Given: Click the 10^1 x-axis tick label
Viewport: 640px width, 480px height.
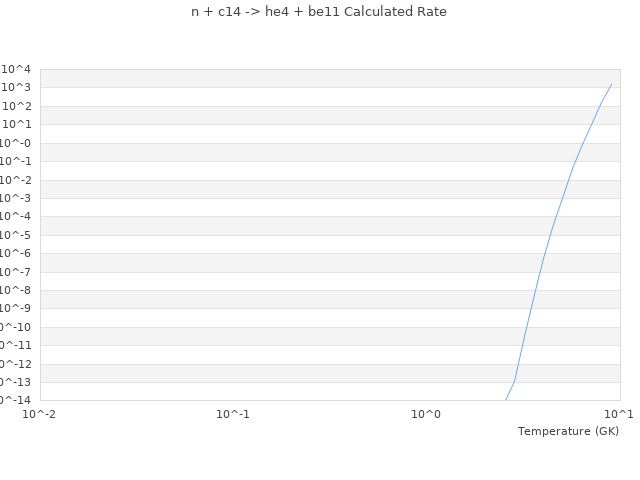Looking at the screenshot, I should click(x=619, y=413).
